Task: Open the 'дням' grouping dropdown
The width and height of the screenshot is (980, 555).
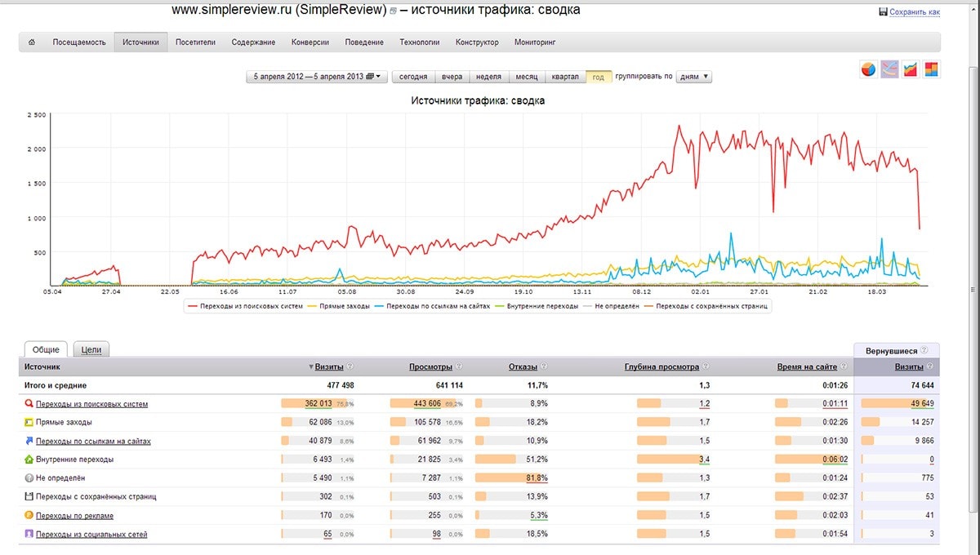Action: 694,77
